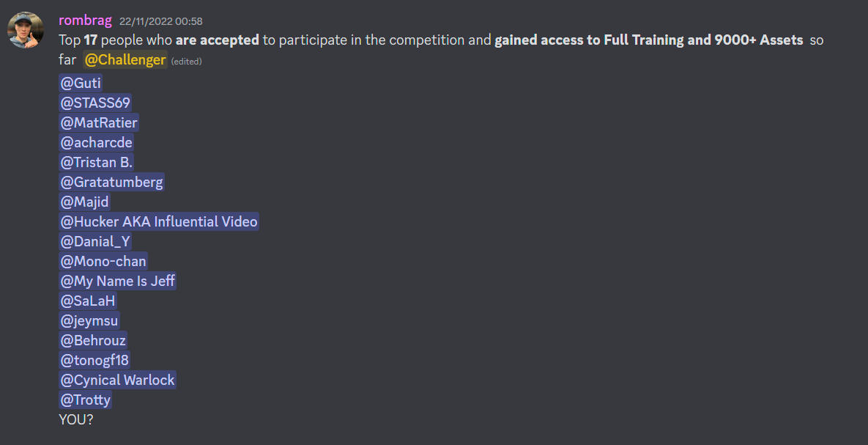
Task: Open the @Majid mention
Action: point(85,202)
